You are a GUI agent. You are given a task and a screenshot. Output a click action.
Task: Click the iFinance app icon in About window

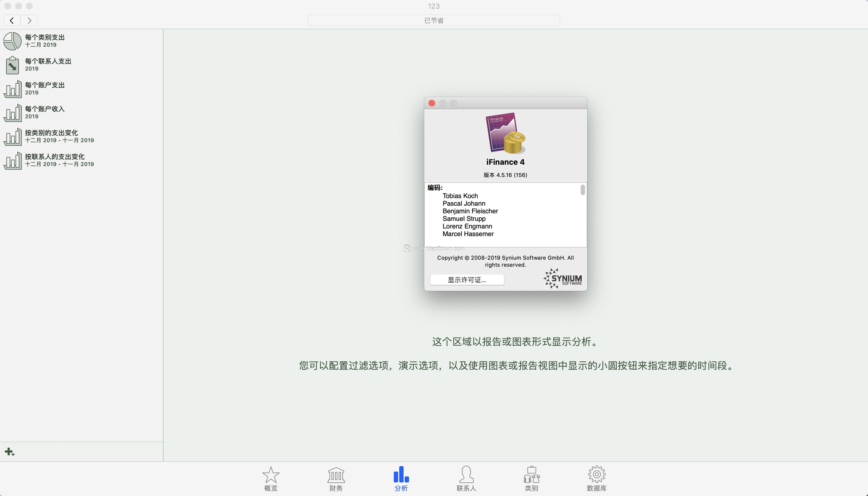point(505,133)
